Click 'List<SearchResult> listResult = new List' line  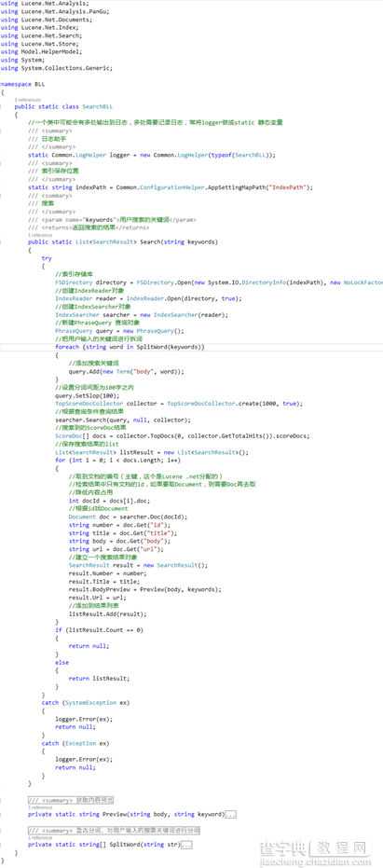[152, 451]
